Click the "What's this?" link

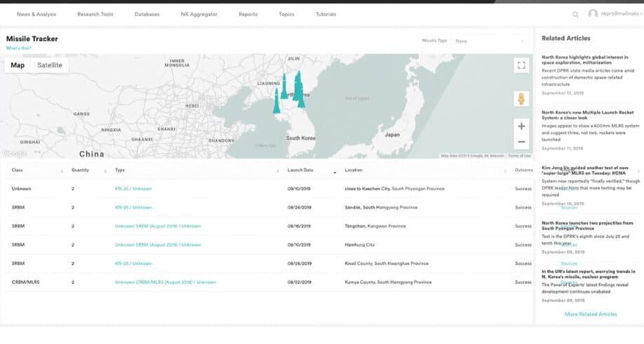click(17, 48)
